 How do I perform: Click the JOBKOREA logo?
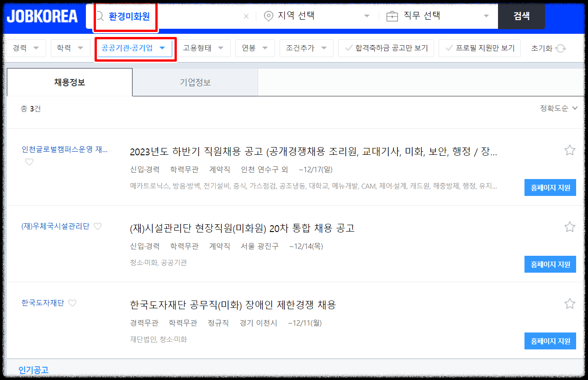coord(42,16)
